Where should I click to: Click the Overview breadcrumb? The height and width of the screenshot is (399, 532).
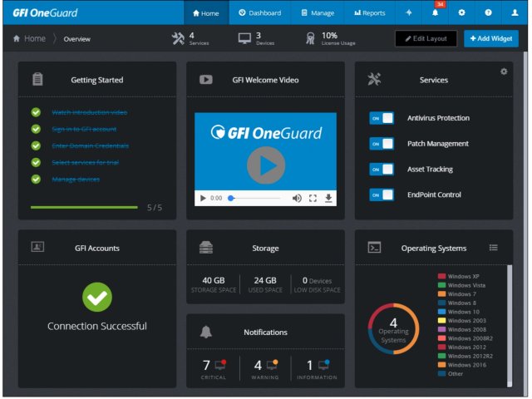click(x=77, y=39)
